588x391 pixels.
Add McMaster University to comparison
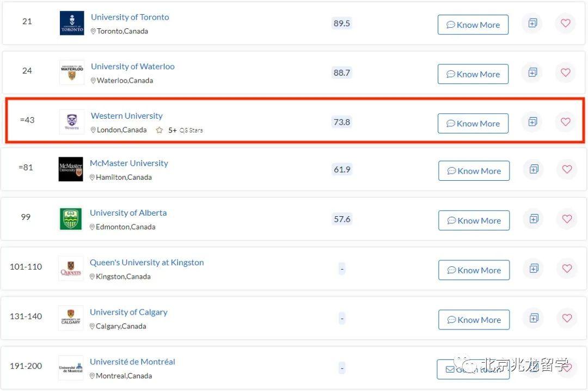click(x=533, y=169)
